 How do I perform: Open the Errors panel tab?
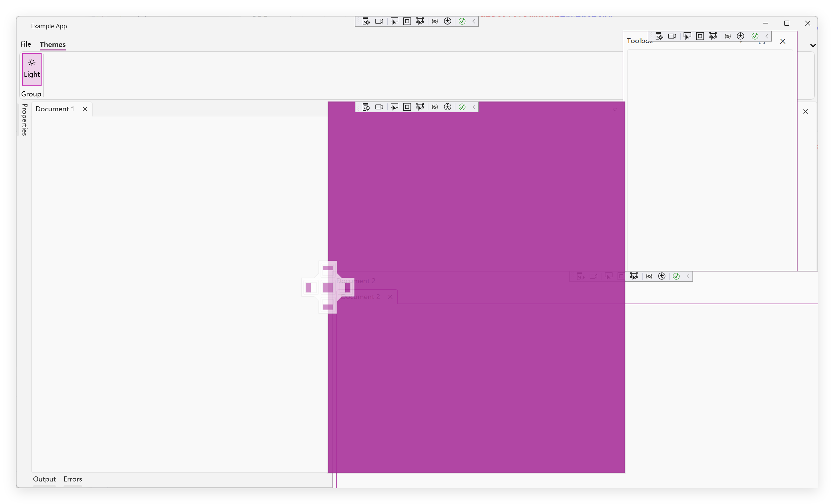click(x=73, y=479)
